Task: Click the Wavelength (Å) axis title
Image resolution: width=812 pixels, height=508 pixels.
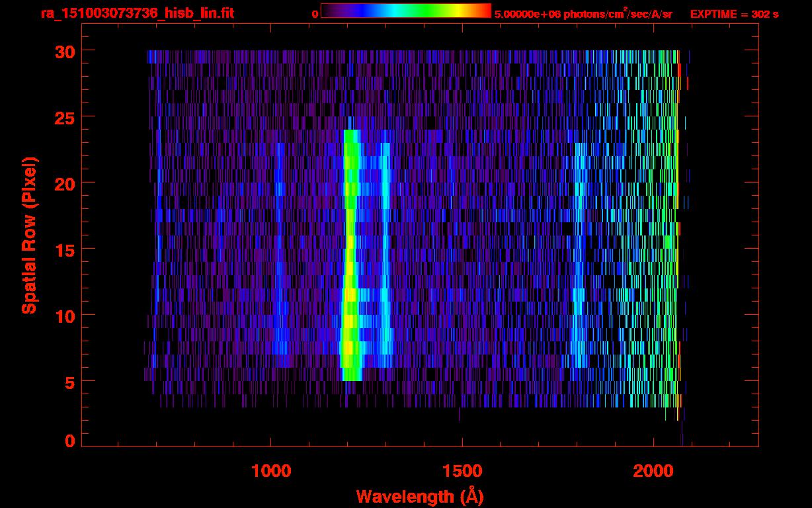Action: [419, 496]
